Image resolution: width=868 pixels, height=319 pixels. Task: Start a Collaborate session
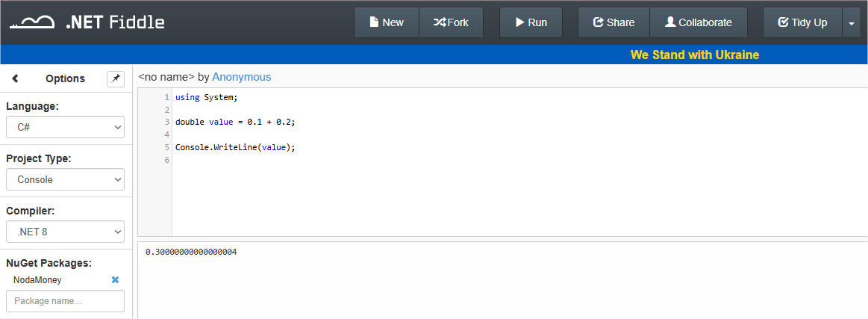coord(699,22)
